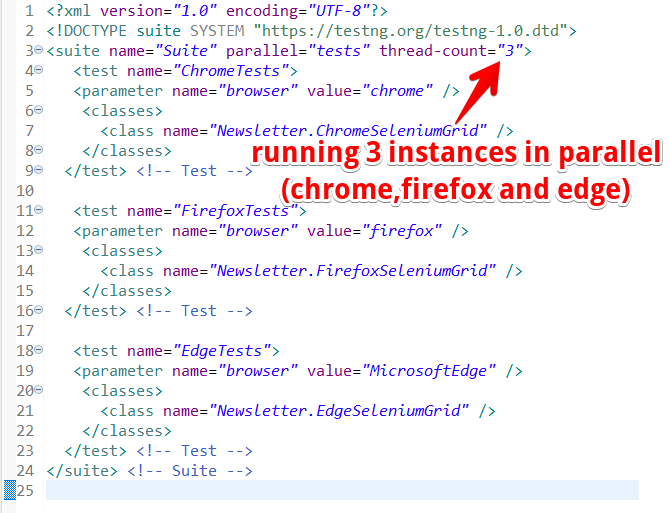This screenshot has width=669, height=513.
Task: Click the XML version value "1.0"
Action: click(195, 11)
